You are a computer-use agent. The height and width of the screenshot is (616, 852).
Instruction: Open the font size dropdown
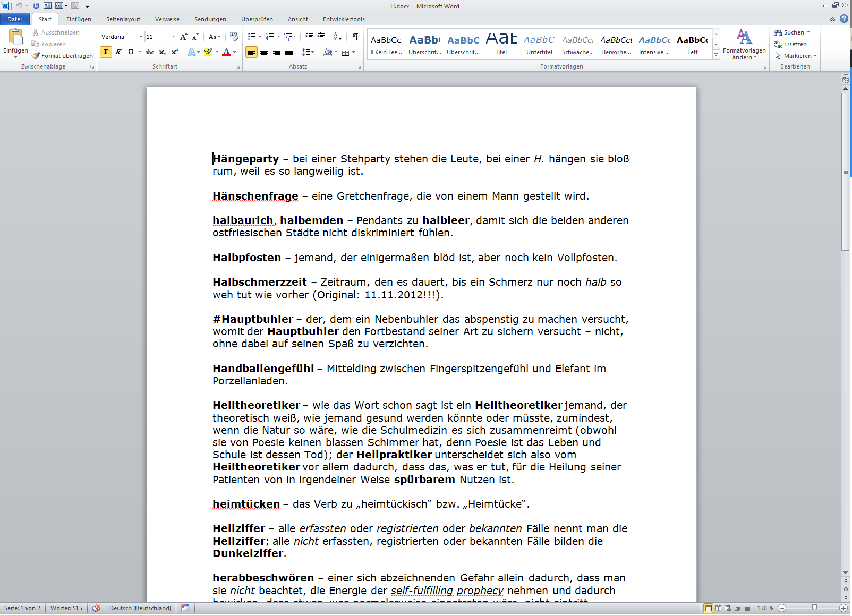point(173,37)
